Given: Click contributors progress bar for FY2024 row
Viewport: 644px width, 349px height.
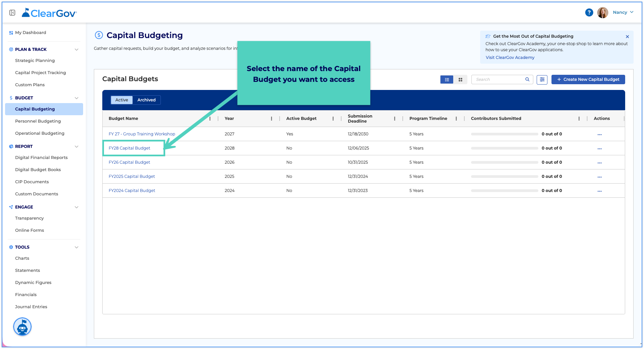Looking at the screenshot, I should [x=504, y=191].
